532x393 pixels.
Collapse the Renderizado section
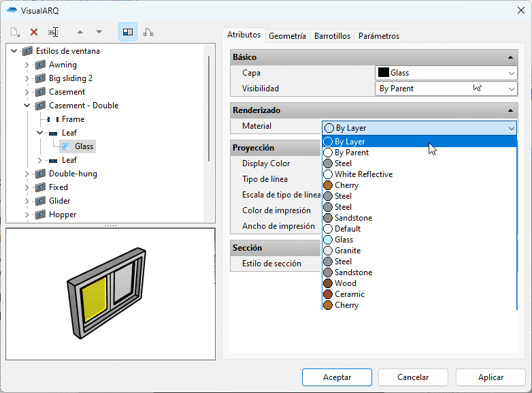pyautogui.click(x=510, y=110)
